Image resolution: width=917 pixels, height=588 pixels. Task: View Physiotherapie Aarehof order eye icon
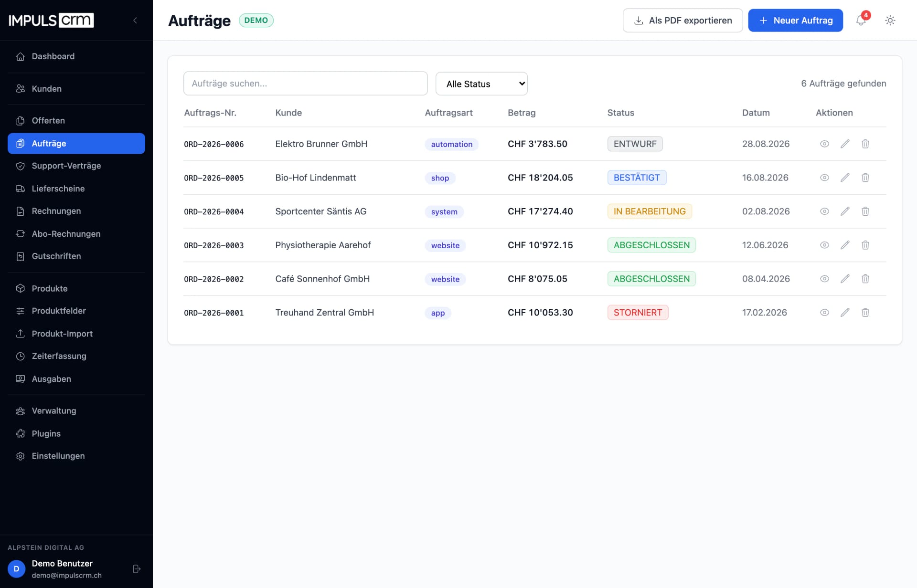pos(824,245)
